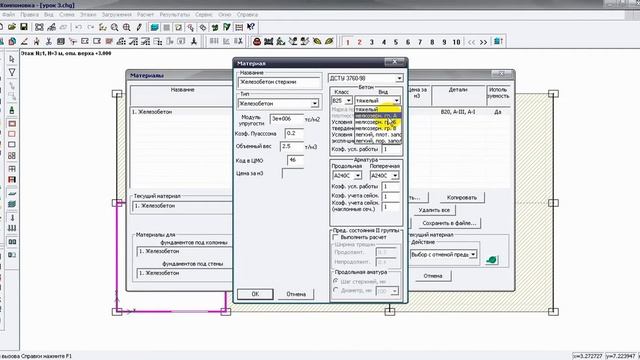Click the Код в ЦМО field
This screenshot has height=360, width=640.
click(296, 160)
